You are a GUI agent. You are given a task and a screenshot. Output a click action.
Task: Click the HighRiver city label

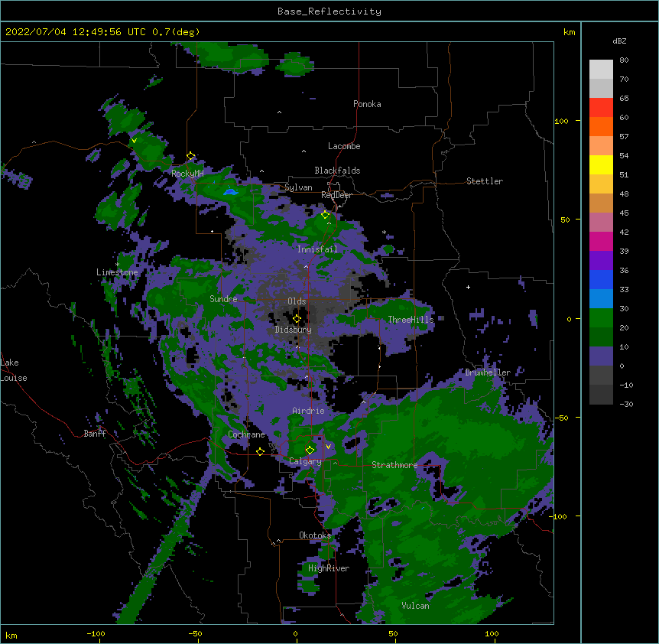329,568
